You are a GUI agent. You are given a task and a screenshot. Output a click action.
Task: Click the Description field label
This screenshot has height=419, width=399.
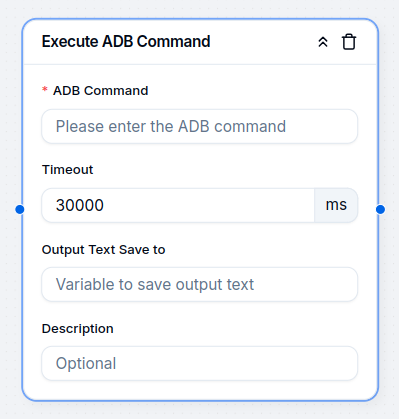78,329
